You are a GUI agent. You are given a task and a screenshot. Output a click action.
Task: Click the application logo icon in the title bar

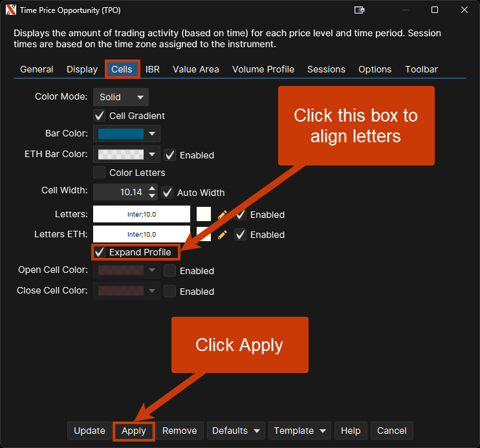11,10
